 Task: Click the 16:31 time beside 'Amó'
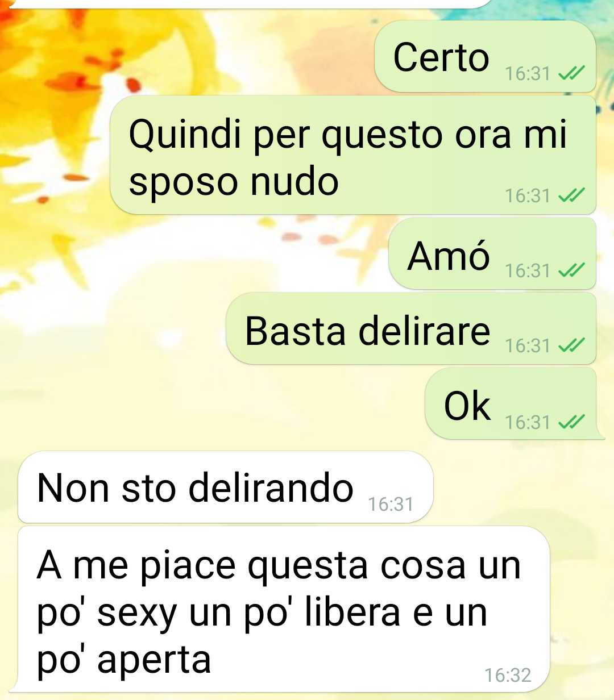[528, 270]
